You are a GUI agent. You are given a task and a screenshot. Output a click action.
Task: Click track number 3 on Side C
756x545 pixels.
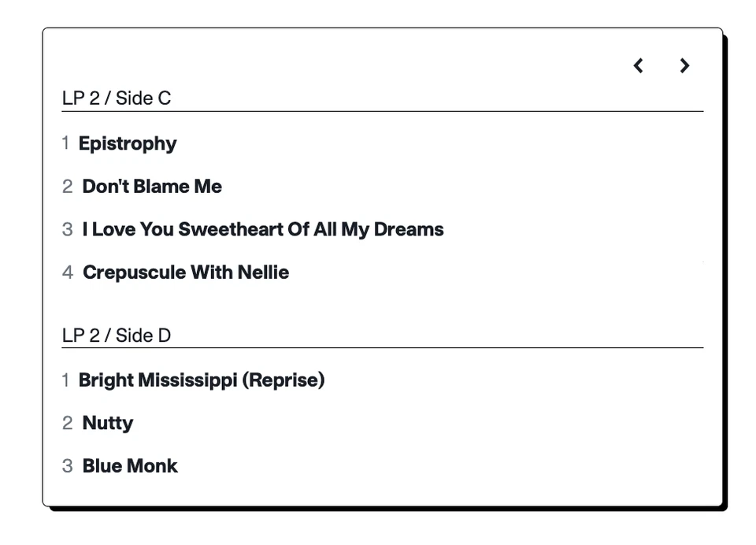click(67, 230)
